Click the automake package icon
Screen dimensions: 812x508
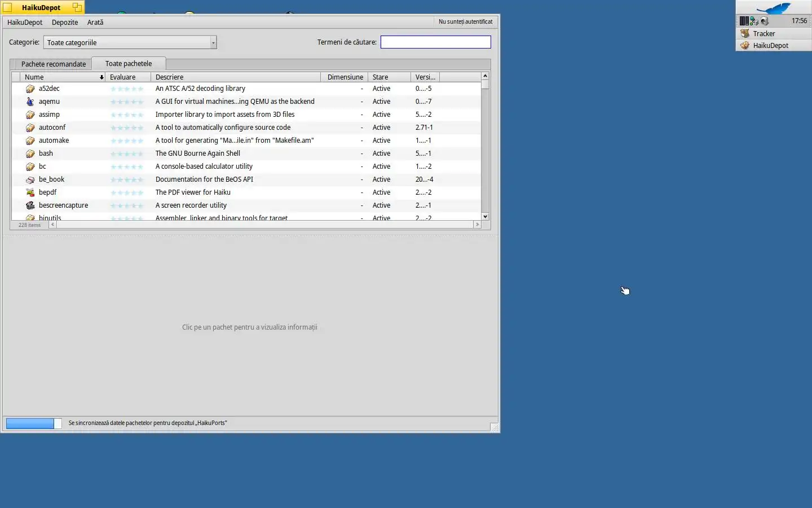tap(30, 141)
